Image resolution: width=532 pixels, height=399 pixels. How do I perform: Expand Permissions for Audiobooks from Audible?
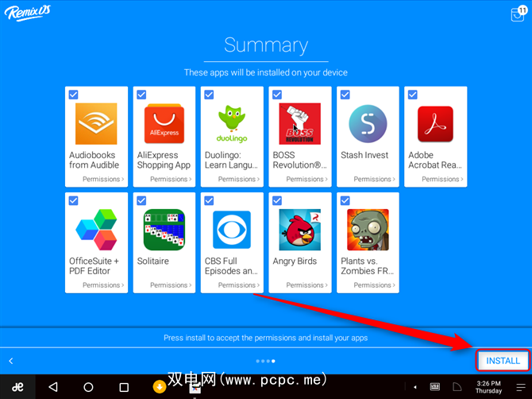point(103,179)
